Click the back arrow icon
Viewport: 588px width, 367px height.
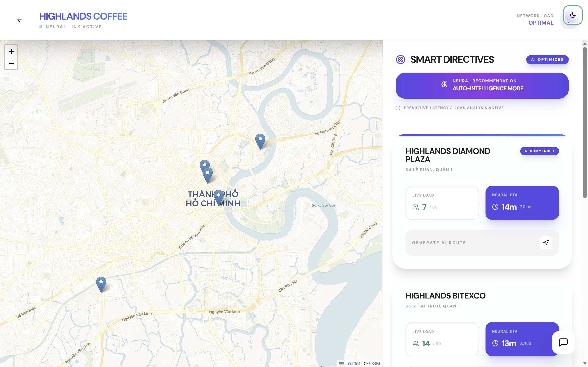point(19,20)
